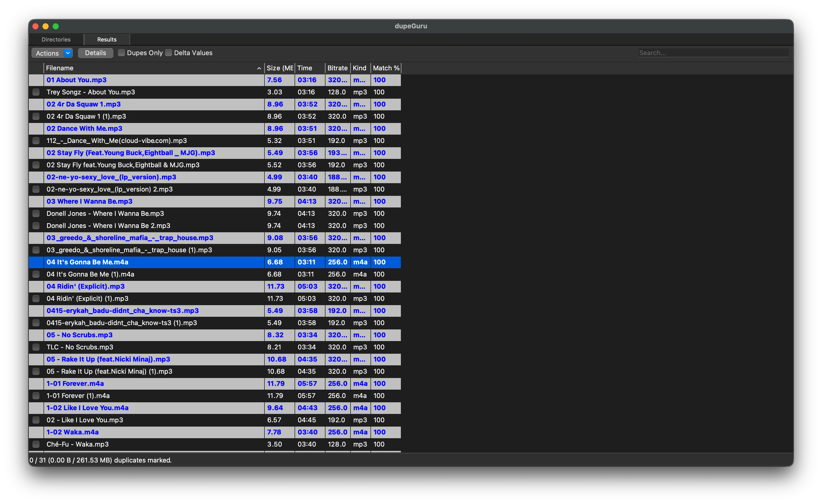This screenshot has width=822, height=504.
Task: Mark Ché-Fu - Waka.mp3 checkbox
Action: (x=36, y=444)
